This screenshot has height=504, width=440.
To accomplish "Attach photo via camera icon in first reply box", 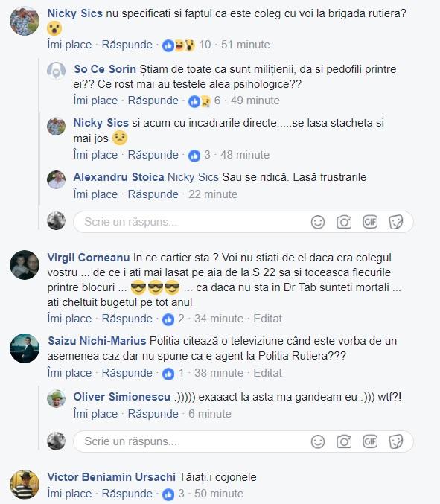I will click(344, 222).
